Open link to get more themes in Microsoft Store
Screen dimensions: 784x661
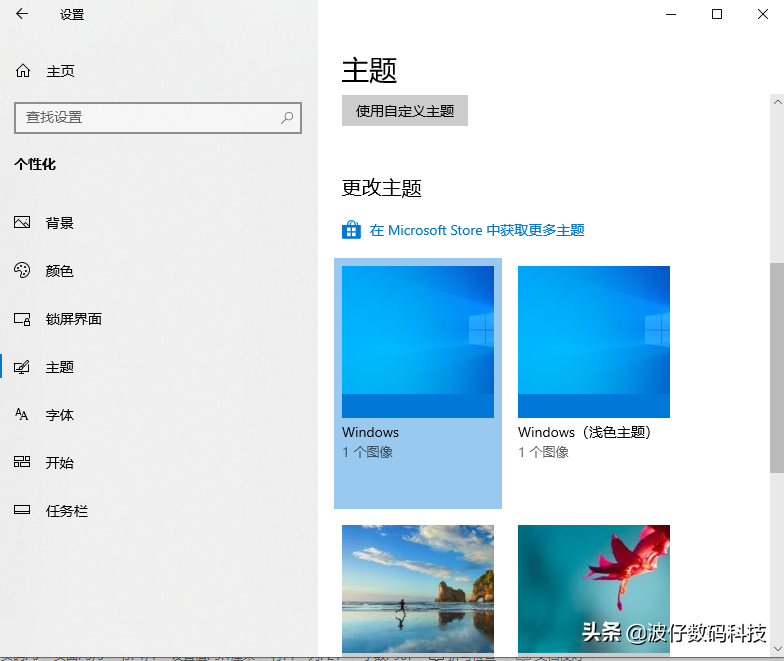coord(477,230)
